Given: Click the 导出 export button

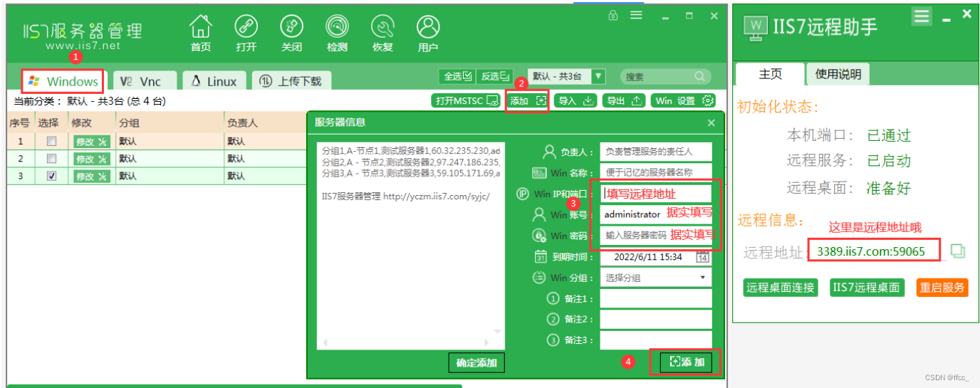Looking at the screenshot, I should point(624,100).
